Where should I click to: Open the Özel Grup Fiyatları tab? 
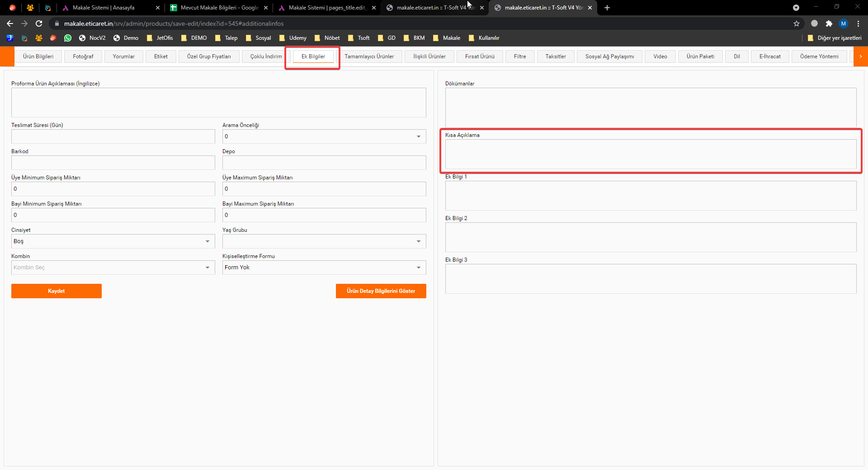209,56
